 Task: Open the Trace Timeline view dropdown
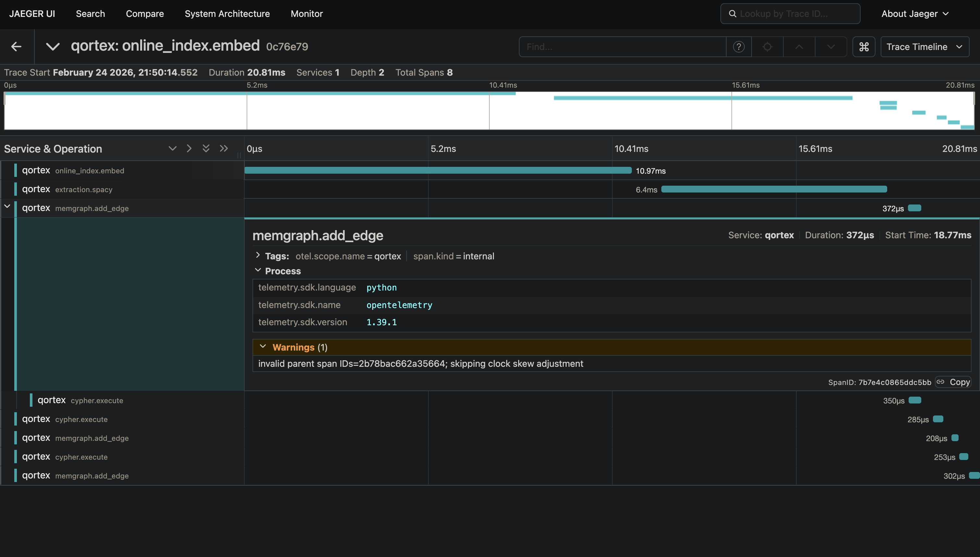pos(924,47)
